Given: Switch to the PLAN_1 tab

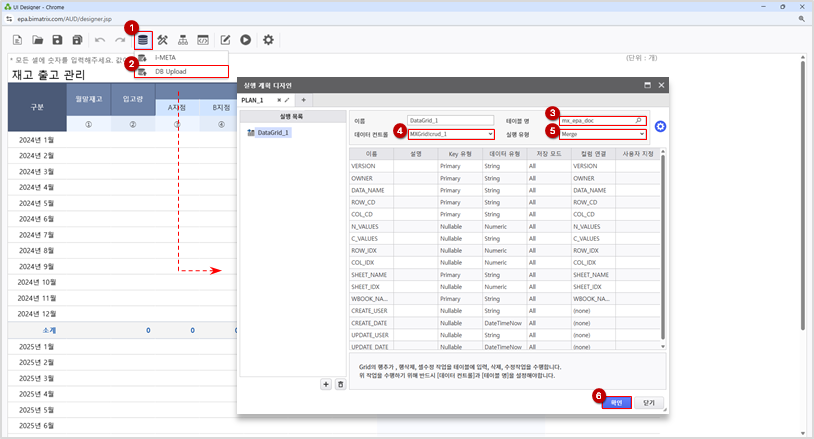Looking at the screenshot, I should 253,100.
